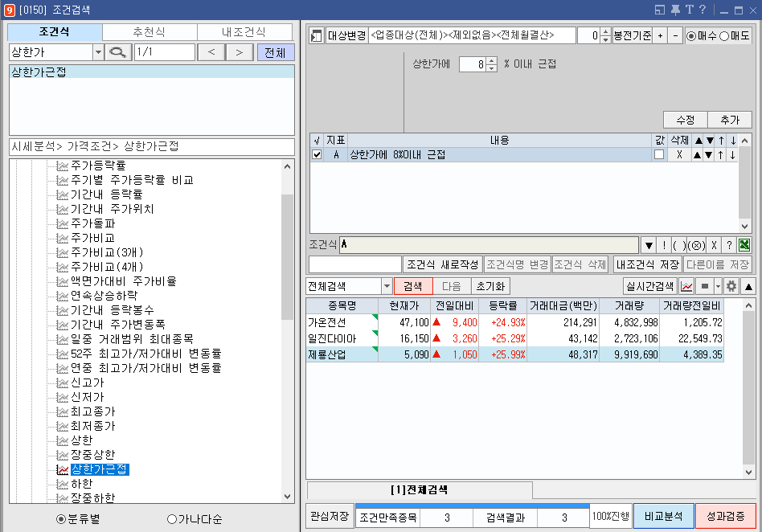Click the Excel export icon beside the 조건식 field
The height and width of the screenshot is (532, 762).
coord(743,245)
